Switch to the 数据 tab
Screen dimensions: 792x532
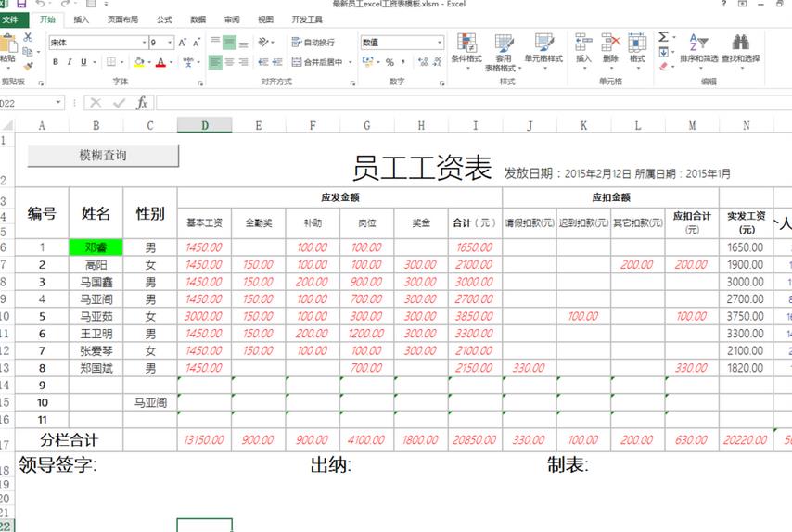pos(198,19)
